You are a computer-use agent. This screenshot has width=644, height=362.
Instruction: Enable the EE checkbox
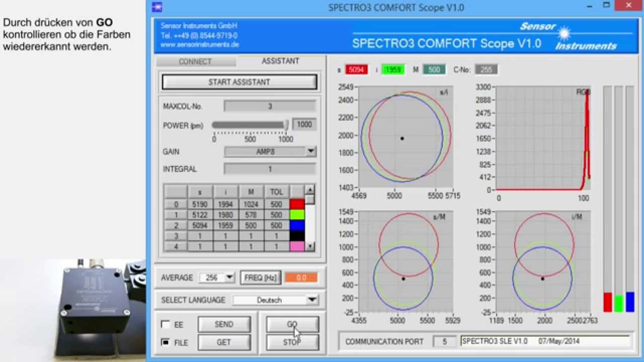coord(165,324)
